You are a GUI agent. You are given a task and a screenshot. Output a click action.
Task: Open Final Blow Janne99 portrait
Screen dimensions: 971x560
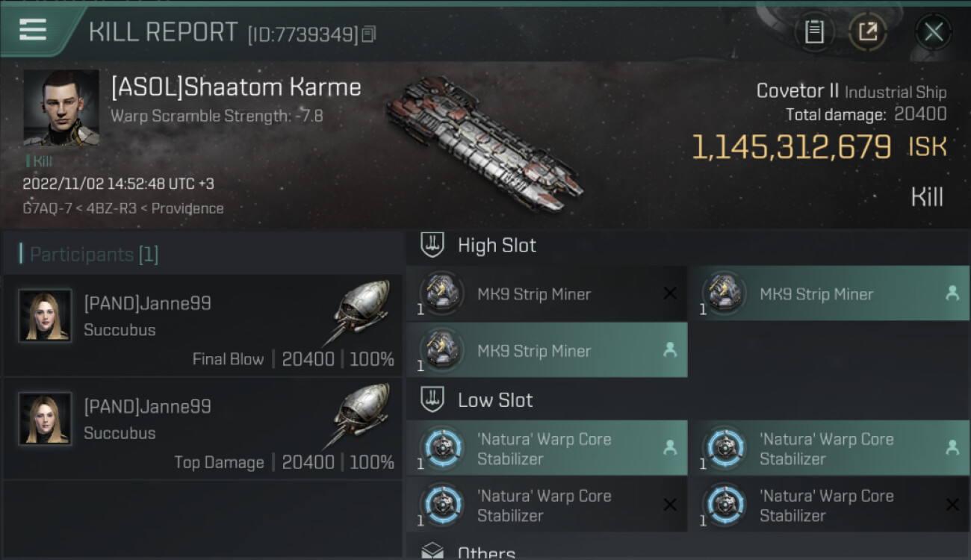coord(45,316)
